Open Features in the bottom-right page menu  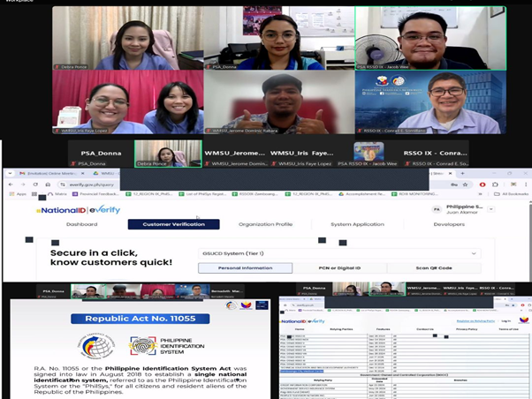coord(383,329)
